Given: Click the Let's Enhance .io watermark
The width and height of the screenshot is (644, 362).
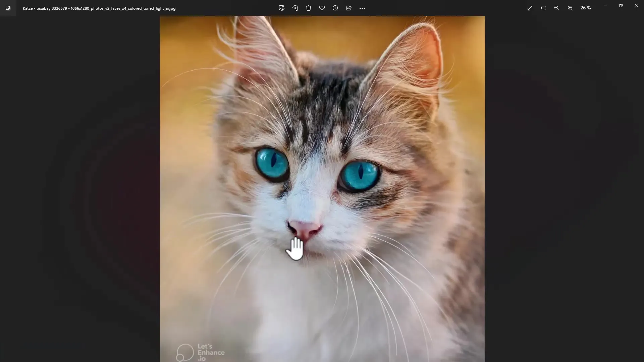Looking at the screenshot, I should (x=201, y=352).
